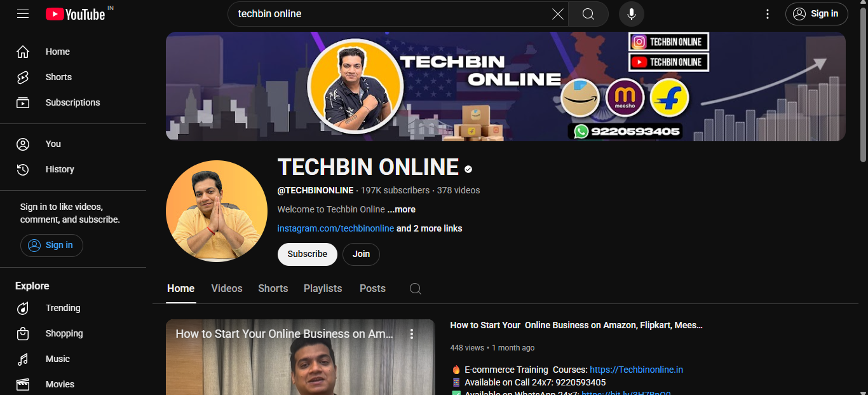Start voice search with microphone
Image resolution: width=868 pixels, height=395 pixels.
pyautogui.click(x=631, y=14)
